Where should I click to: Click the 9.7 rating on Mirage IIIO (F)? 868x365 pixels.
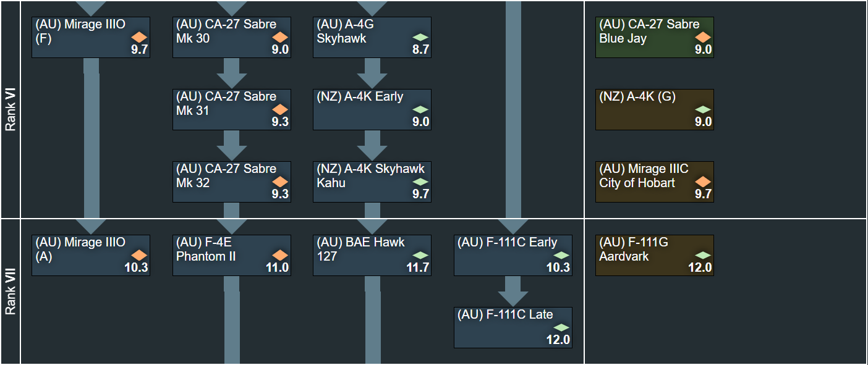(x=140, y=49)
